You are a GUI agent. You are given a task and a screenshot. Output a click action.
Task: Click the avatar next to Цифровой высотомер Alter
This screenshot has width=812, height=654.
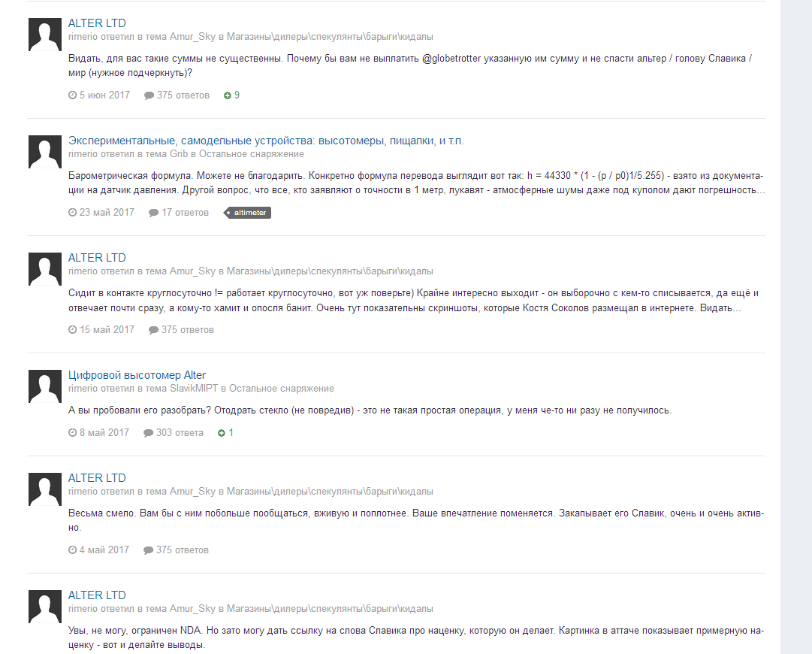pos(45,386)
